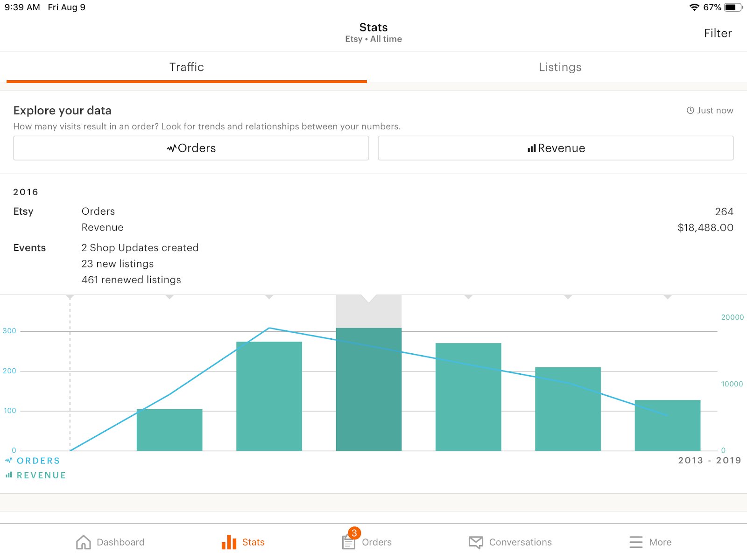Tap '2 Shop Updates created' event
The width and height of the screenshot is (747, 560).
click(140, 248)
